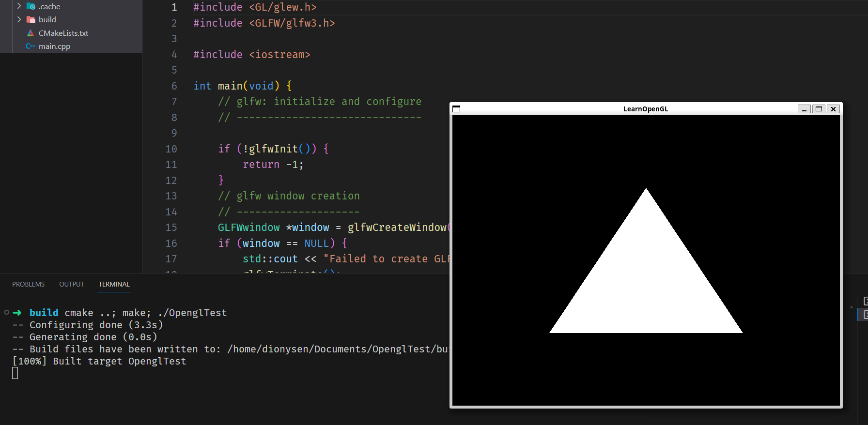Click the .cache folder icon
The width and height of the screenshot is (868, 425).
(x=31, y=6)
